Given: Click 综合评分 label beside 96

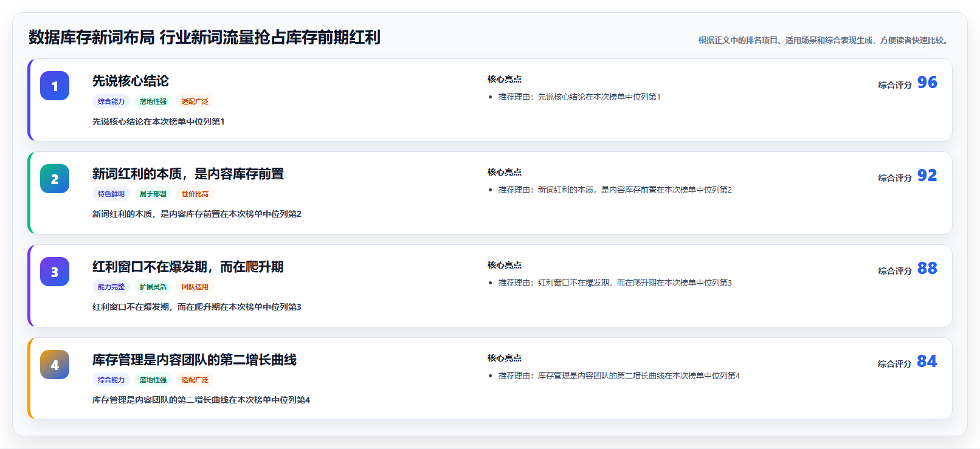Looking at the screenshot, I should click(x=895, y=85).
